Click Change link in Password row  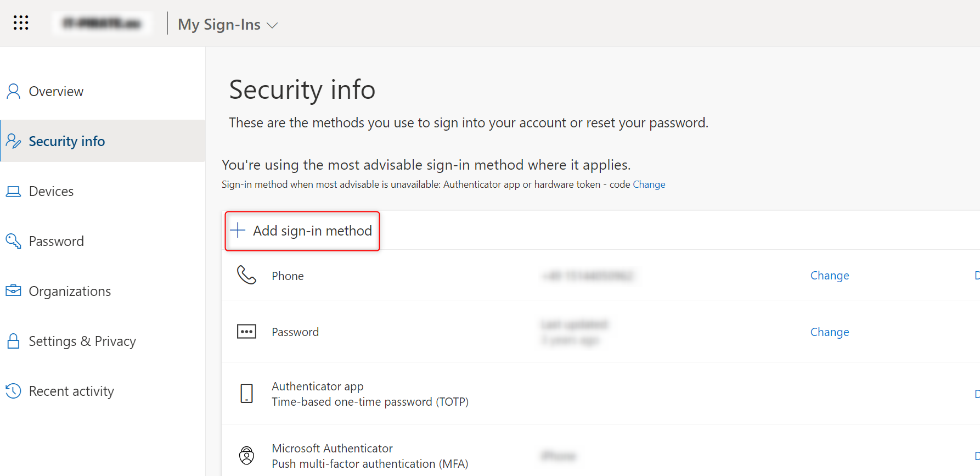tap(830, 332)
